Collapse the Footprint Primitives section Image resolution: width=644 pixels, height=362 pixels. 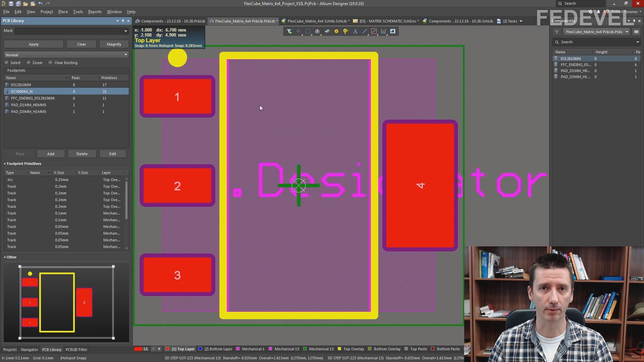pyautogui.click(x=5, y=164)
